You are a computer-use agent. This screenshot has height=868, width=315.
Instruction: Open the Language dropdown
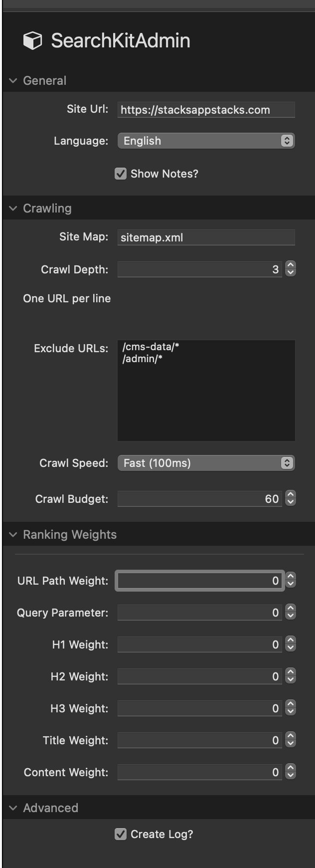(x=206, y=141)
